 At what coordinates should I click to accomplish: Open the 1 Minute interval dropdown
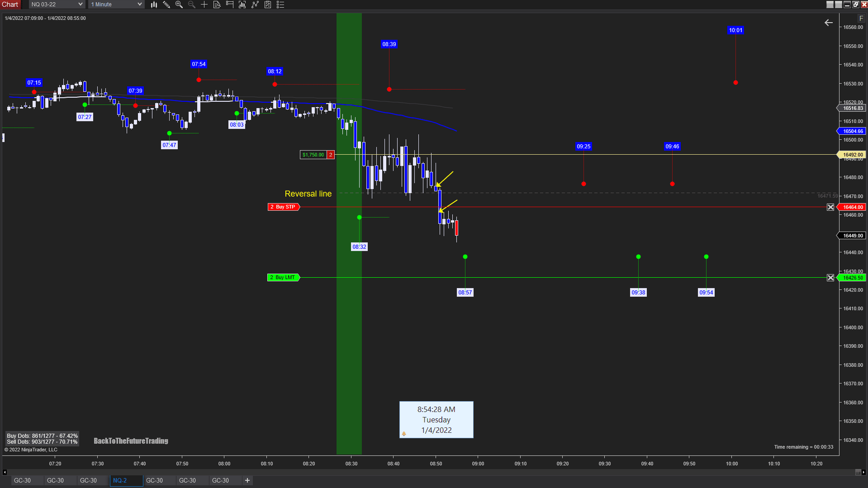(116, 5)
